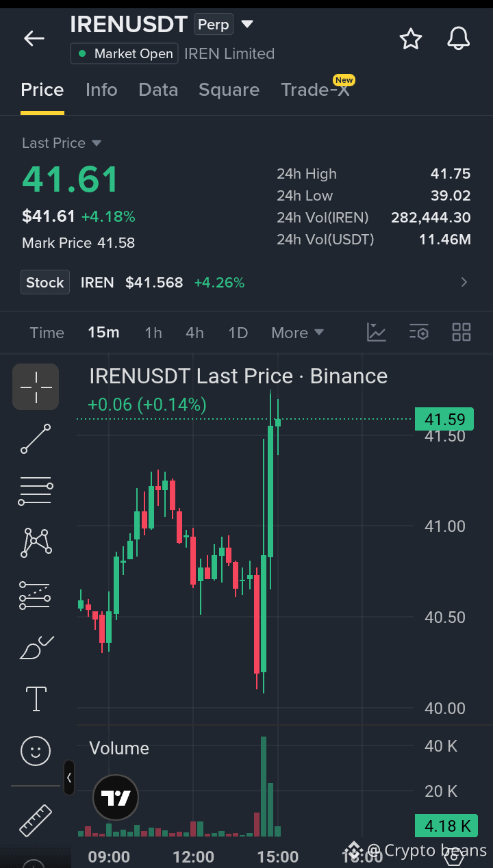Tap the large 41.61 last price

pos(71,179)
